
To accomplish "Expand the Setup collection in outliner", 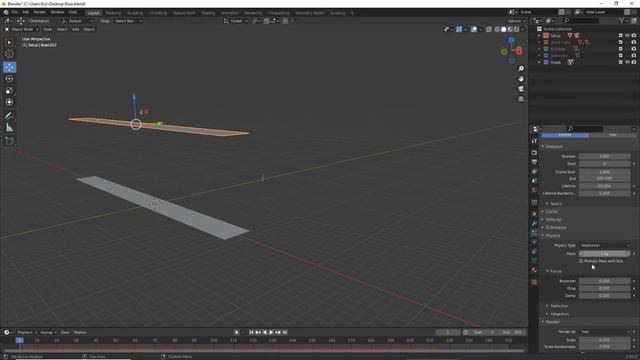I will [x=539, y=36].
